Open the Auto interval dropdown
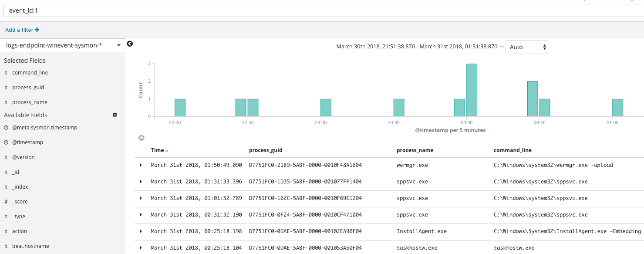 [526, 47]
